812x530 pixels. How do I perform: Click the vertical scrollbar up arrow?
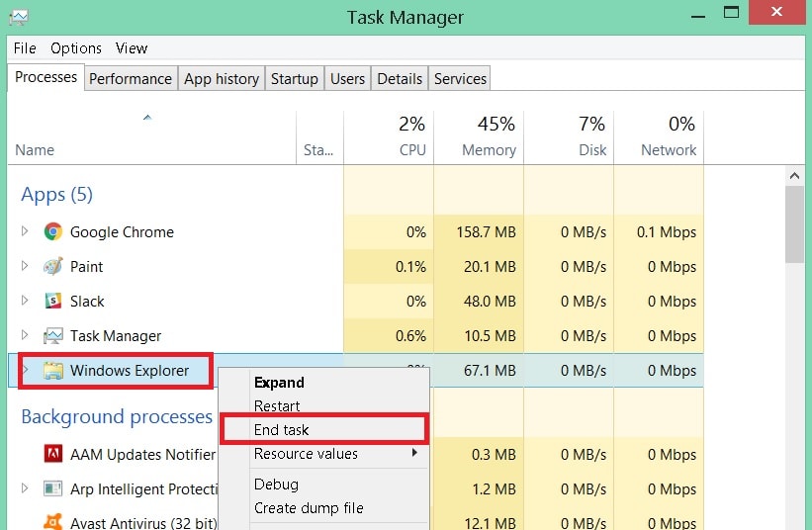click(x=795, y=175)
